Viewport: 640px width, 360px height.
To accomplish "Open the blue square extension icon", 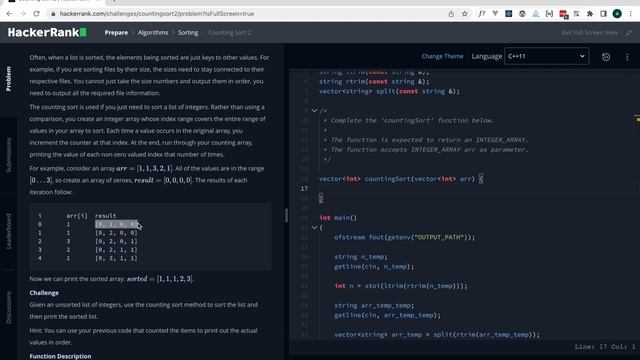I will (509, 14).
